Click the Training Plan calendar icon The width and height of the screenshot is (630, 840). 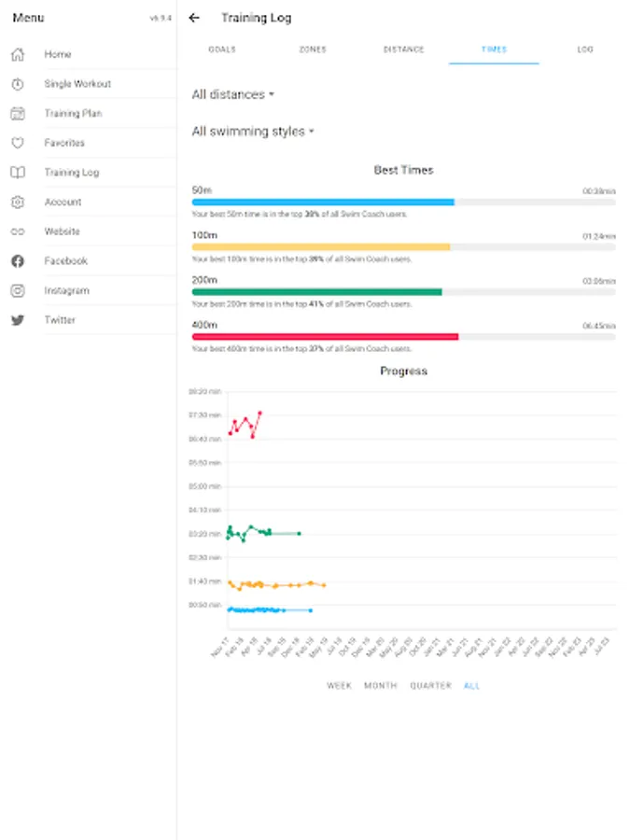(18, 114)
